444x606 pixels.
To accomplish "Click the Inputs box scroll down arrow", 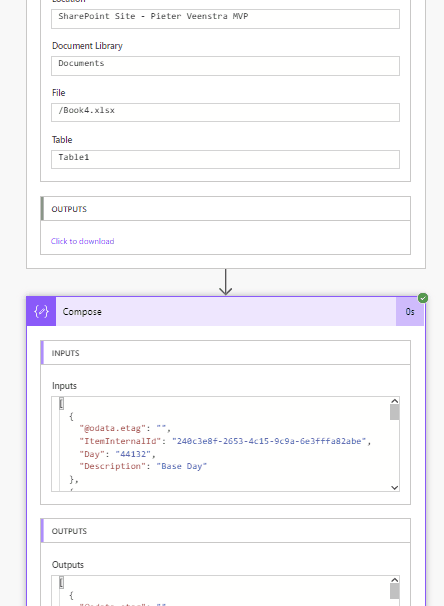I will 395,488.
